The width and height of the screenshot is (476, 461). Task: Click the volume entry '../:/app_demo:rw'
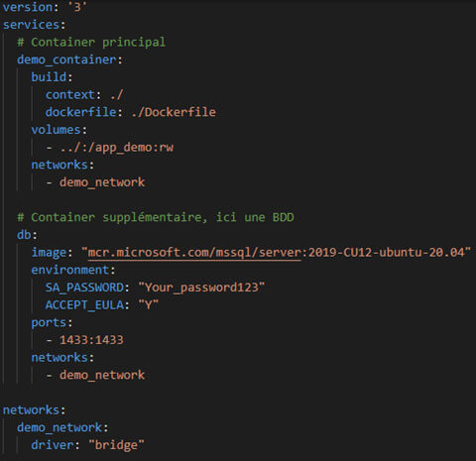[117, 148]
